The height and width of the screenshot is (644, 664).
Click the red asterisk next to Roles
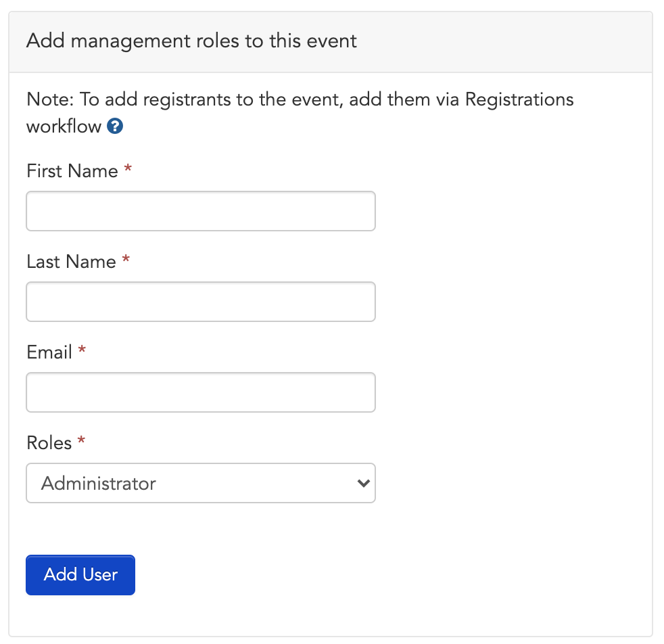pyautogui.click(x=81, y=440)
